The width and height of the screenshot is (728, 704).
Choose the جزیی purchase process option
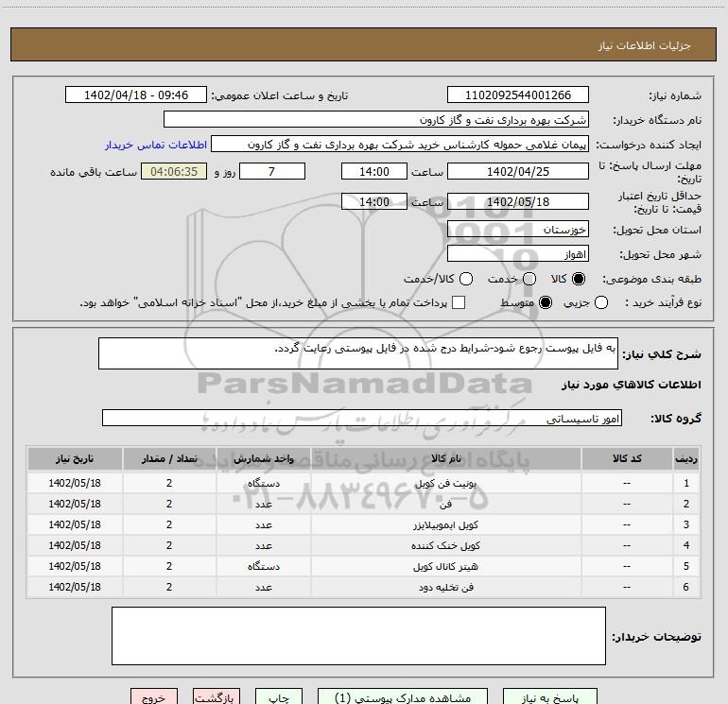click(x=600, y=302)
